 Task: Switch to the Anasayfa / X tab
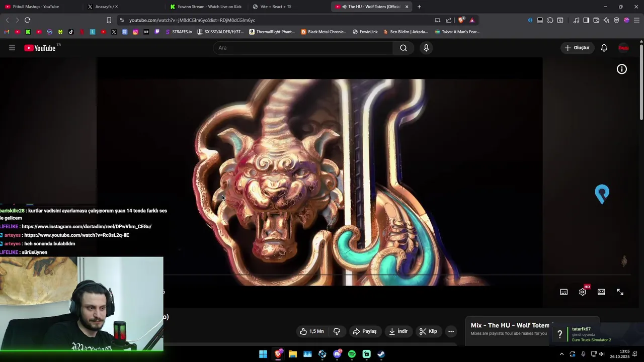click(123, 7)
